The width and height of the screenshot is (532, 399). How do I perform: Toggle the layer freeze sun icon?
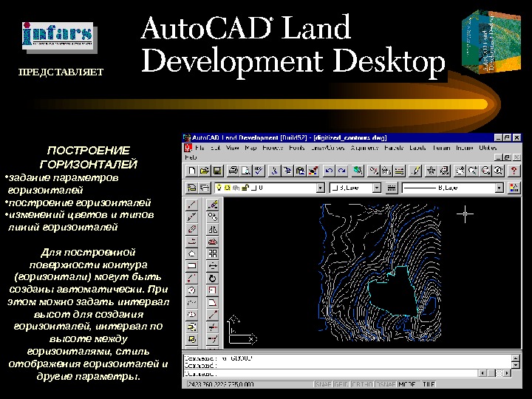(x=227, y=188)
